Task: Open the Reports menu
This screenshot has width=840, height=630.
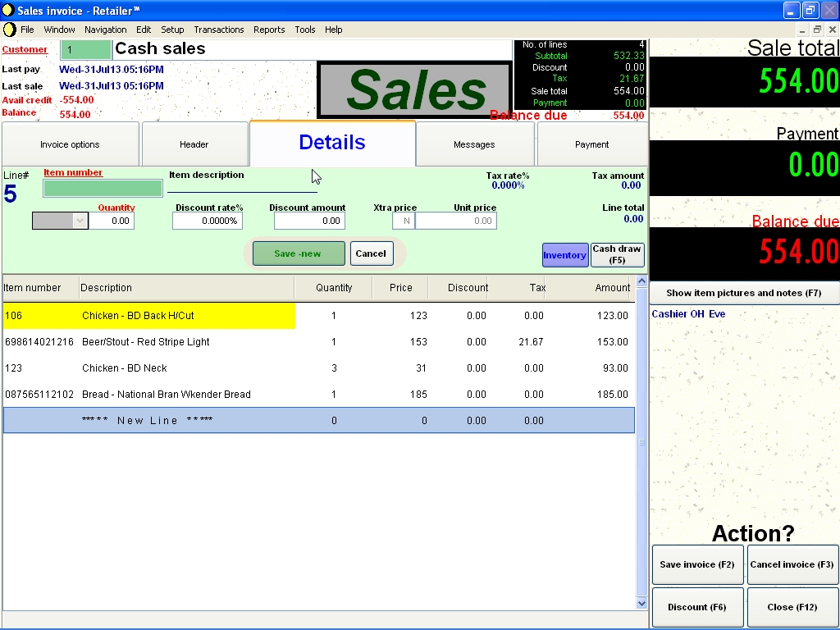Action: click(269, 30)
